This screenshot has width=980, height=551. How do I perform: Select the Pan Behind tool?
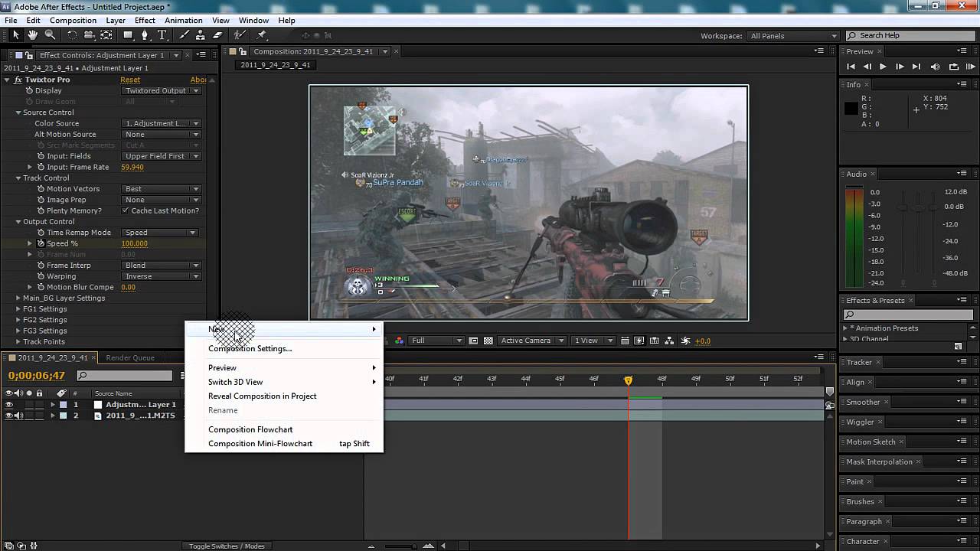click(106, 35)
